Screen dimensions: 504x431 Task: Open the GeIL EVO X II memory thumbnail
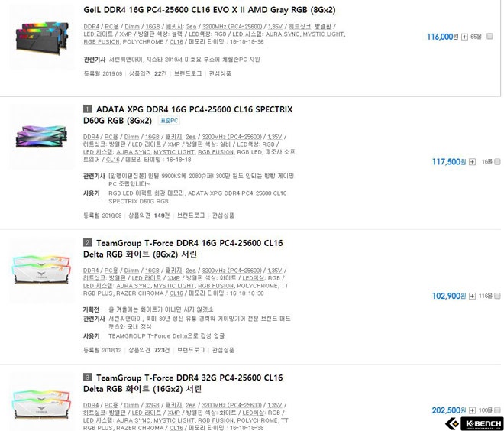click(42, 37)
